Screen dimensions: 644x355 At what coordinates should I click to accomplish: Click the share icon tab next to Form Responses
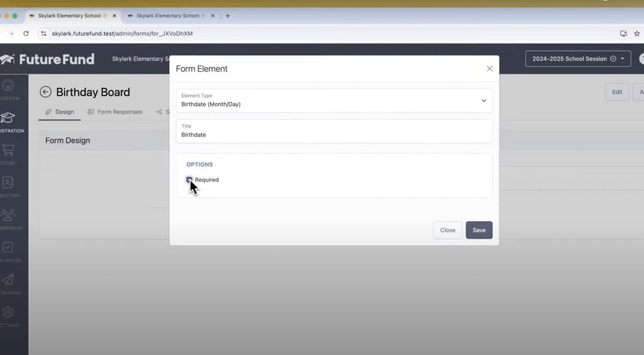click(x=159, y=112)
